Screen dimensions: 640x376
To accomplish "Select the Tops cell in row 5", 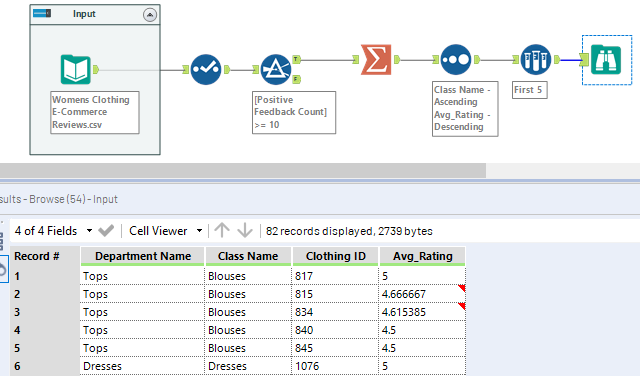I will pos(142,348).
